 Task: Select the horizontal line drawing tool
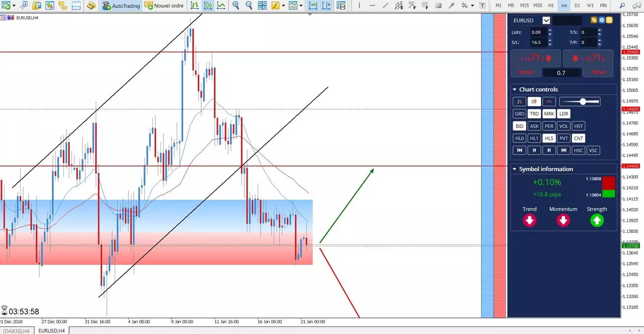coord(372,6)
